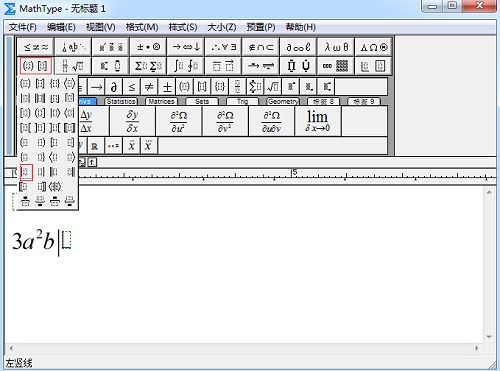The width and height of the screenshot is (500, 371).
Task: Insert the ∂²Ω/∂u∂v mixed derivative expression
Action: [x=271, y=121]
